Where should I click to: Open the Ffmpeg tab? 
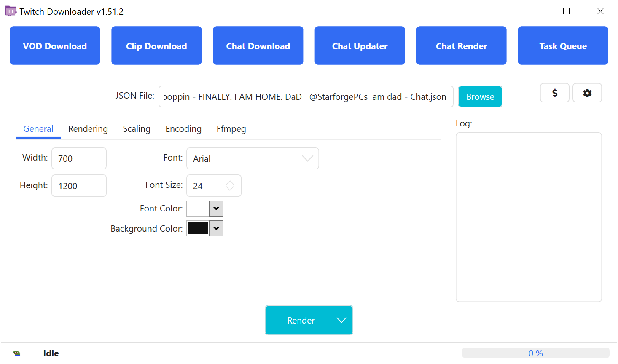click(x=231, y=129)
